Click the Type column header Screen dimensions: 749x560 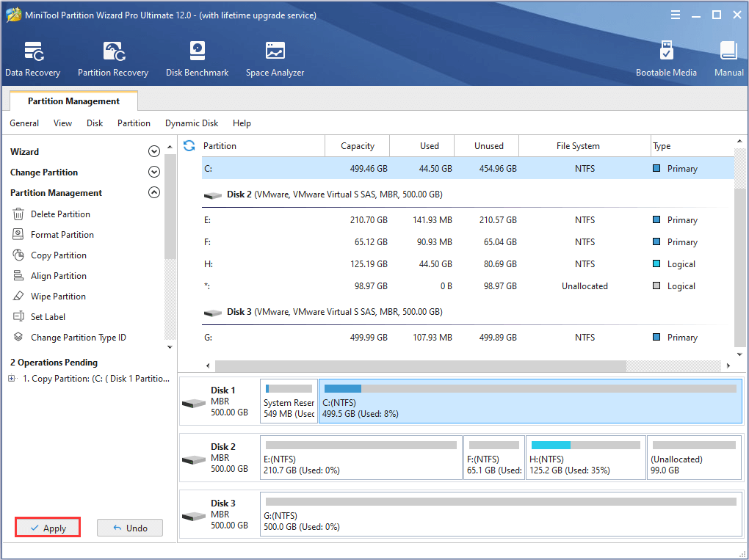tap(692, 146)
